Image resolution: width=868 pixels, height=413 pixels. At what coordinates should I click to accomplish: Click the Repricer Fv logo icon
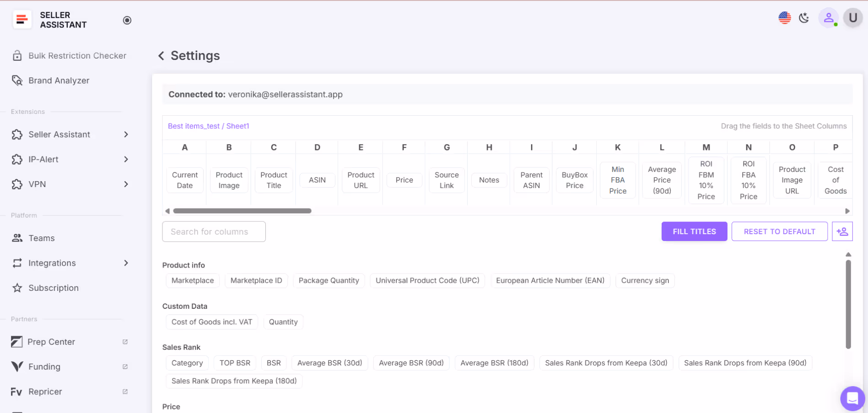[x=16, y=392]
